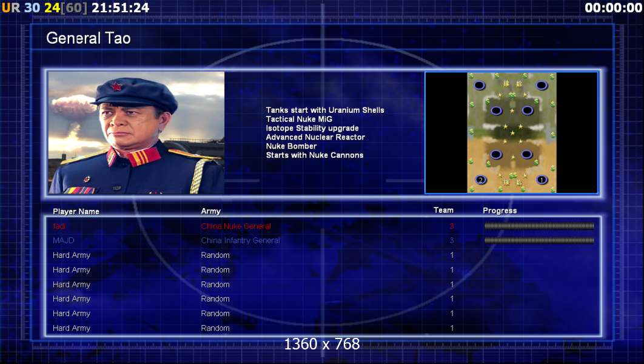Viewport: 644px width, 364px height.
Task: Select the "Tactical Nuke MiG" line
Action: tap(299, 119)
